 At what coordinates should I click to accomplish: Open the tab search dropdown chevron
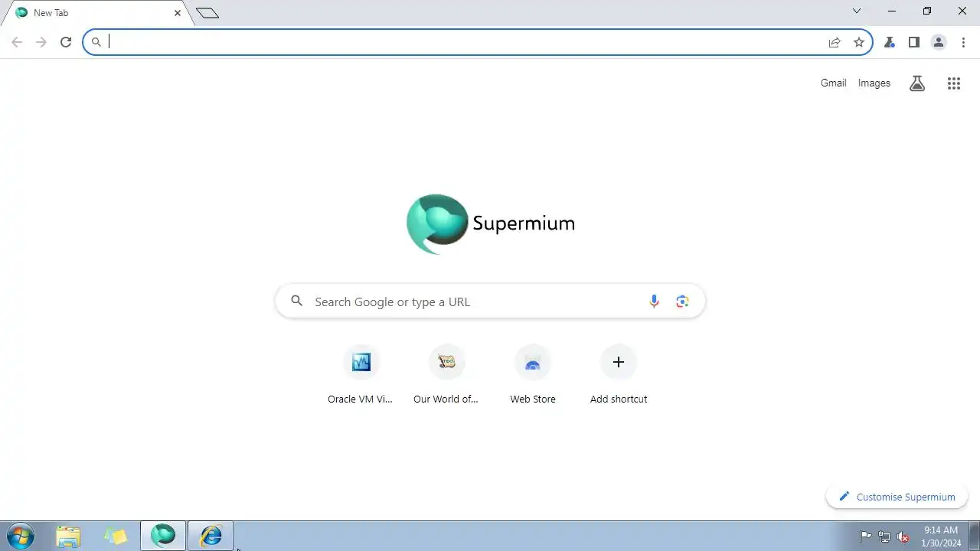point(857,11)
